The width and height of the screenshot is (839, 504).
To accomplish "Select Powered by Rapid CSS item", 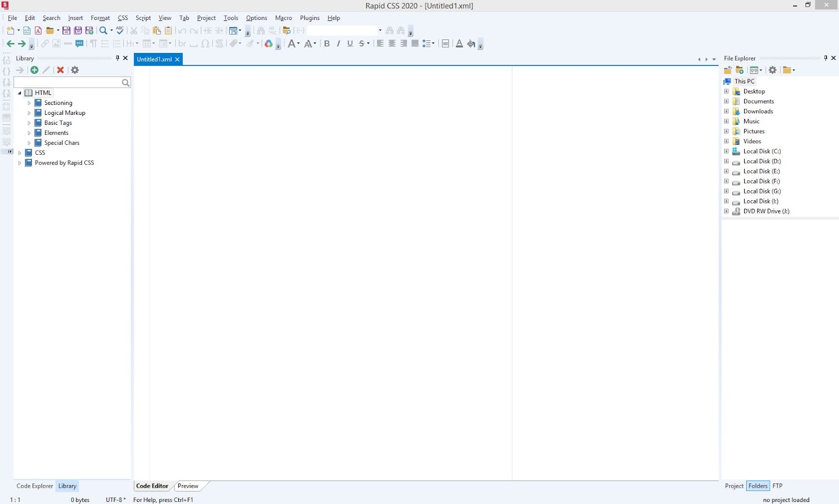I will pyautogui.click(x=64, y=163).
